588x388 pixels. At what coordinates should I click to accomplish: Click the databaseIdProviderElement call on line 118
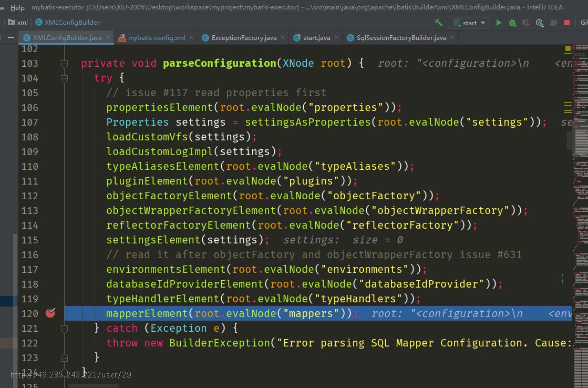click(185, 284)
